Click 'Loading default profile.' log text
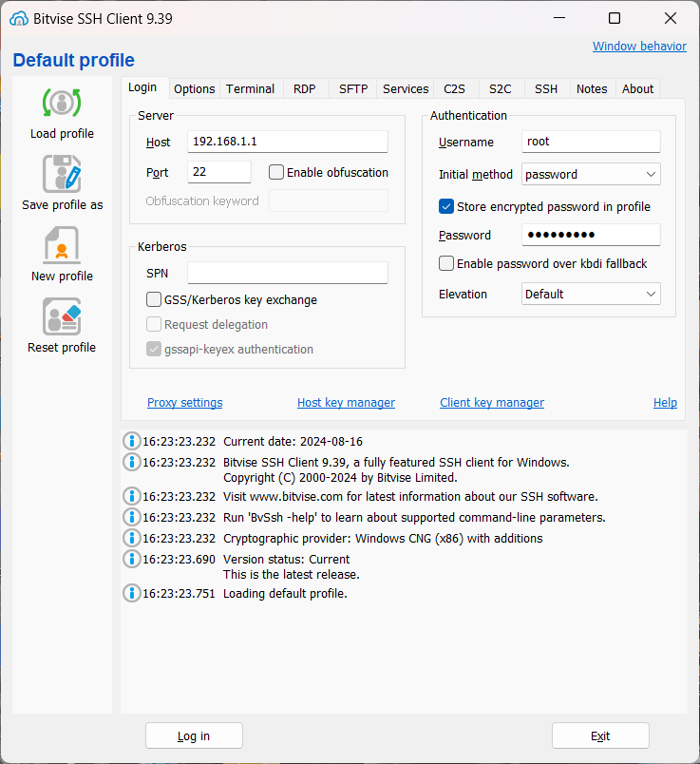700x764 pixels. pos(285,594)
